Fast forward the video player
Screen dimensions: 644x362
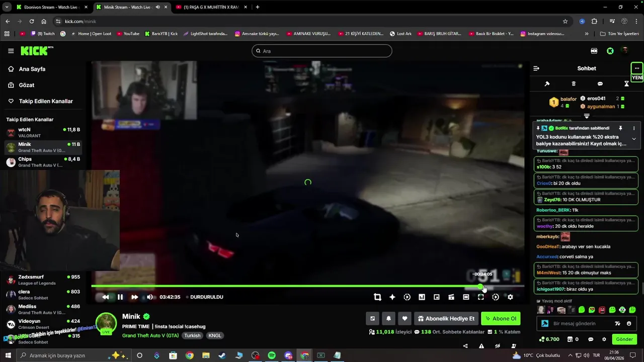(x=134, y=297)
